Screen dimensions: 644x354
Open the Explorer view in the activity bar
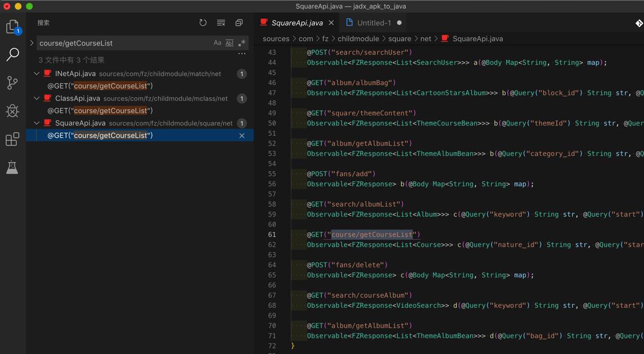pos(13,27)
